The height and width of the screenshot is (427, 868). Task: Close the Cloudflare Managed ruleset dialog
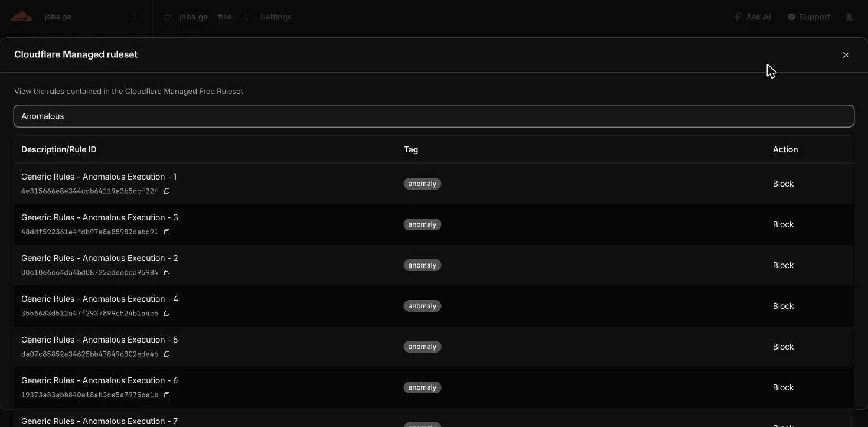(x=846, y=55)
